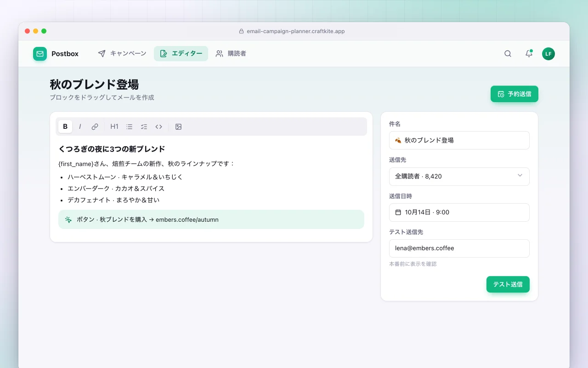Click the leaf emoji in the subject field

coord(398,140)
